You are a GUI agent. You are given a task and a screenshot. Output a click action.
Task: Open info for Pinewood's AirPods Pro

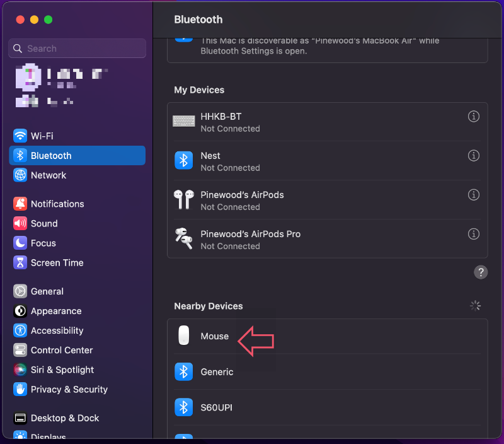click(474, 234)
